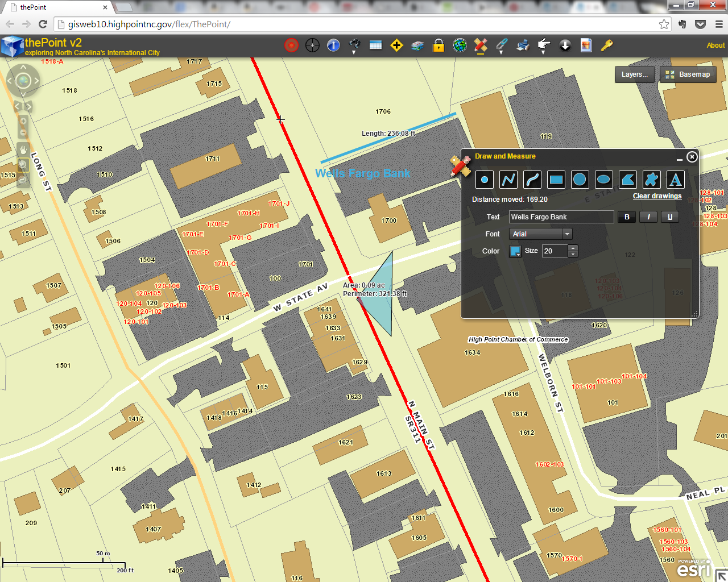Click the High Point Chamber of Commerce label
Viewport: 728px width, 582px height.
pos(518,339)
